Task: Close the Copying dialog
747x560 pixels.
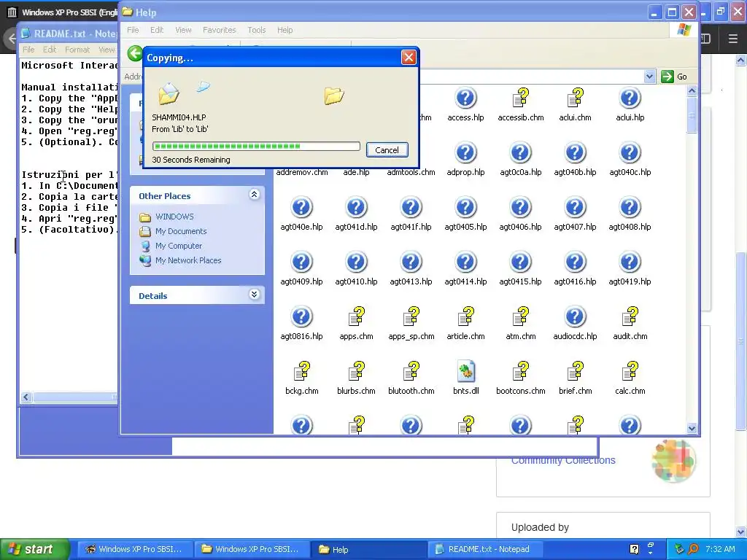Action: tap(409, 58)
